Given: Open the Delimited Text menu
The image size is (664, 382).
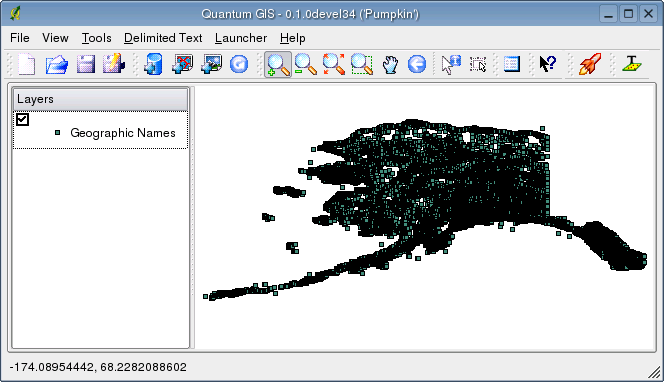Looking at the screenshot, I should coord(163,38).
